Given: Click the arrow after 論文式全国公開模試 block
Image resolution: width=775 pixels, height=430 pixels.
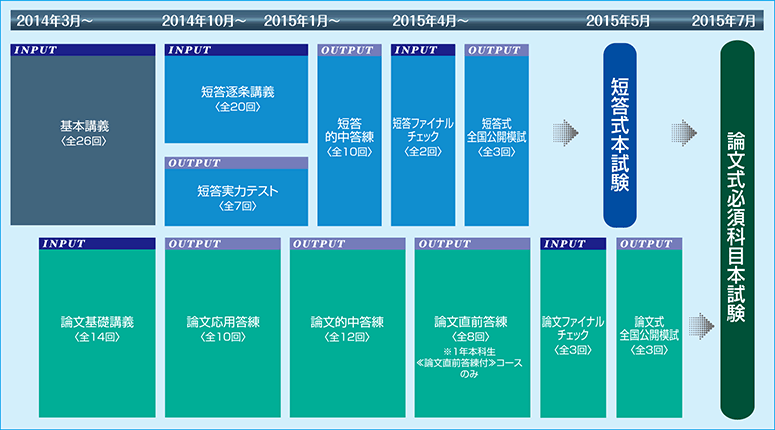Looking at the screenshot, I should pyautogui.click(x=702, y=322).
